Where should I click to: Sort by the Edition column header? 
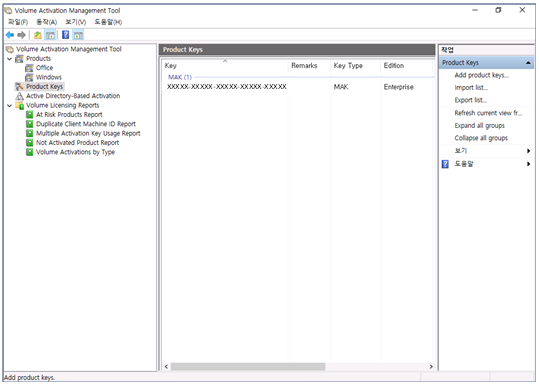pyautogui.click(x=406, y=66)
